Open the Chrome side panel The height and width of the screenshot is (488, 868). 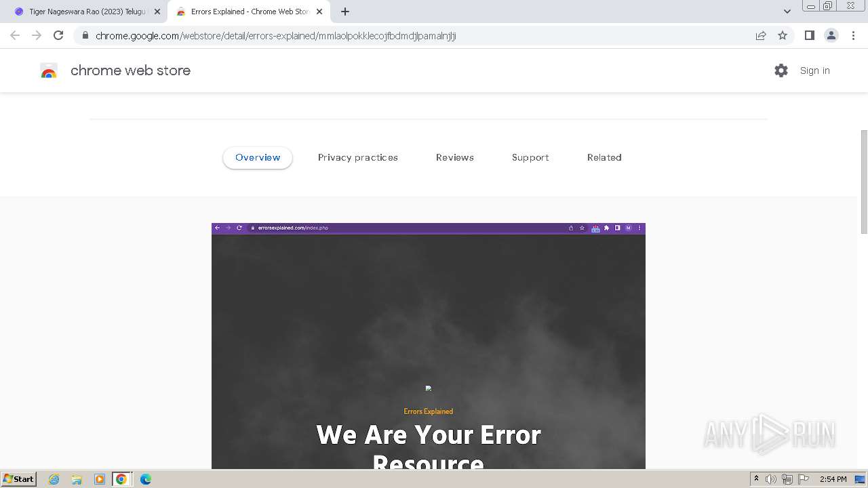coord(809,35)
